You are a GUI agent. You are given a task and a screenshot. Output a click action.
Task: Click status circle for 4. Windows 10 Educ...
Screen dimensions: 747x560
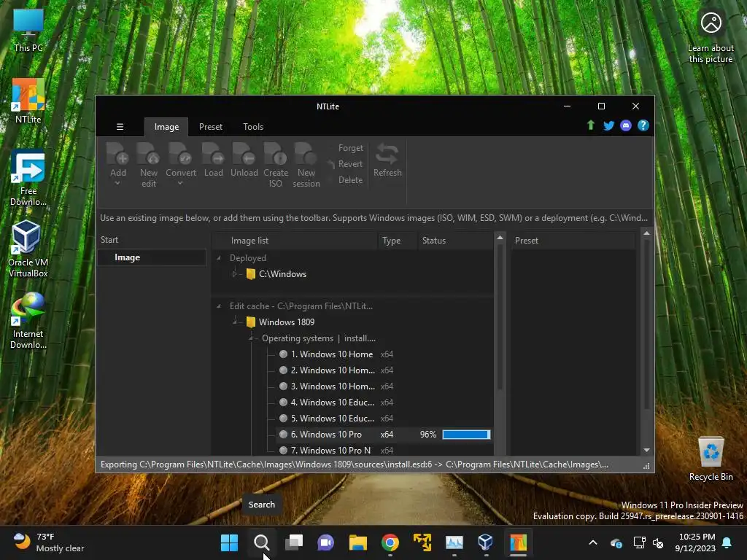283,402
